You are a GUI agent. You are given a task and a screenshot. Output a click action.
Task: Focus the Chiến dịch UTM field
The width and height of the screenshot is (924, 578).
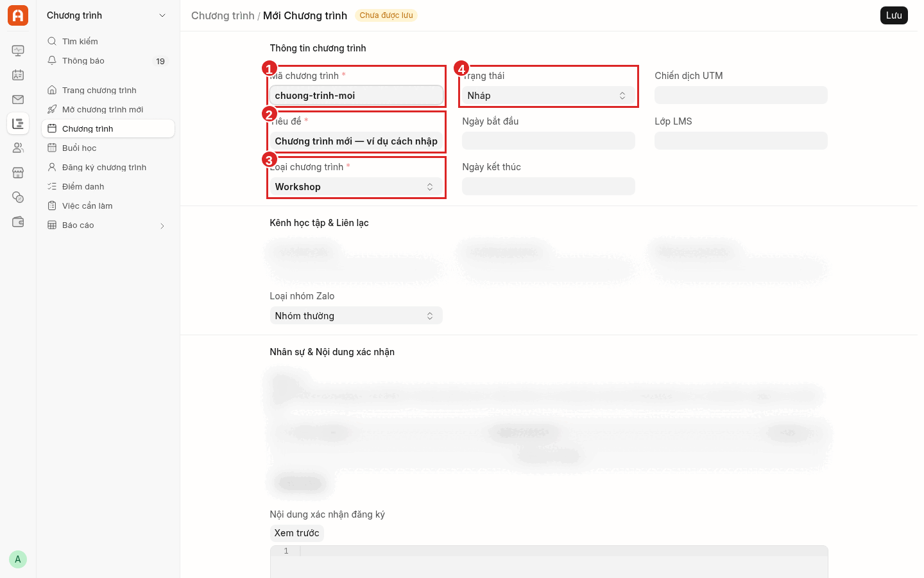(x=741, y=95)
